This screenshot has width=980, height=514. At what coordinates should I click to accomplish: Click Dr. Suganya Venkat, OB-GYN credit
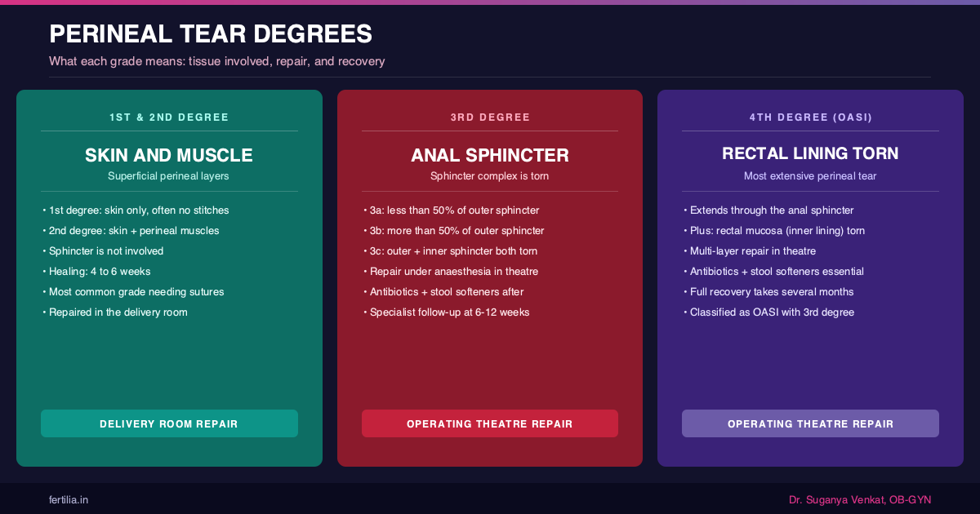click(x=860, y=499)
